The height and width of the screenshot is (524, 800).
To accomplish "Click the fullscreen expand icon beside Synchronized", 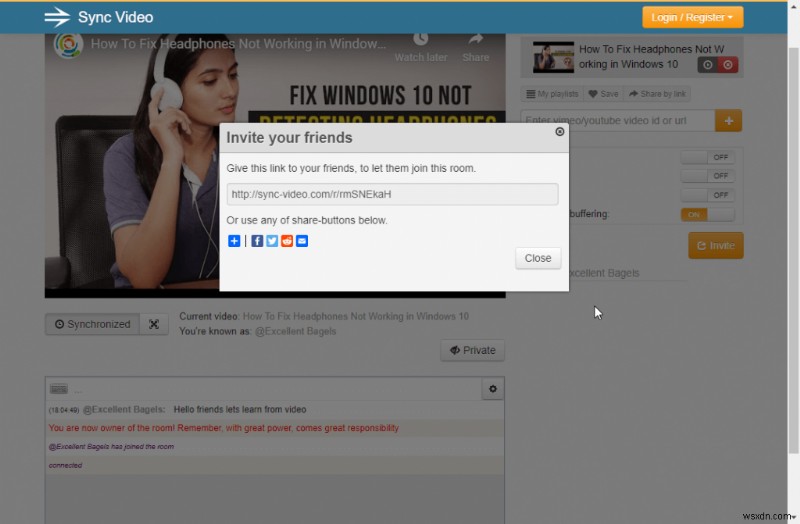I will tap(153, 324).
